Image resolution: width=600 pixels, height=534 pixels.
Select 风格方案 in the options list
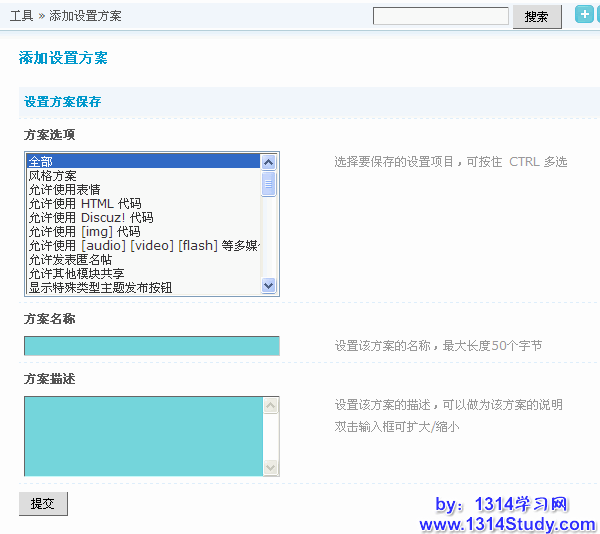143,175
